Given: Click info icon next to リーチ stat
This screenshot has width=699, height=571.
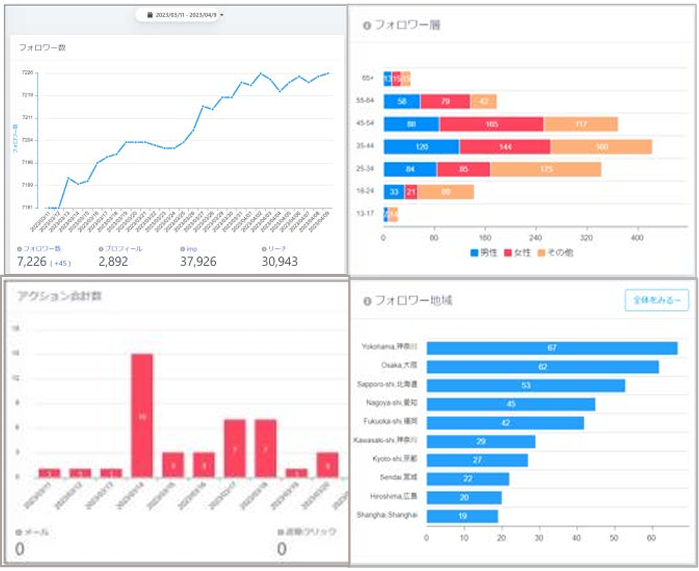Looking at the screenshot, I should (x=264, y=248).
